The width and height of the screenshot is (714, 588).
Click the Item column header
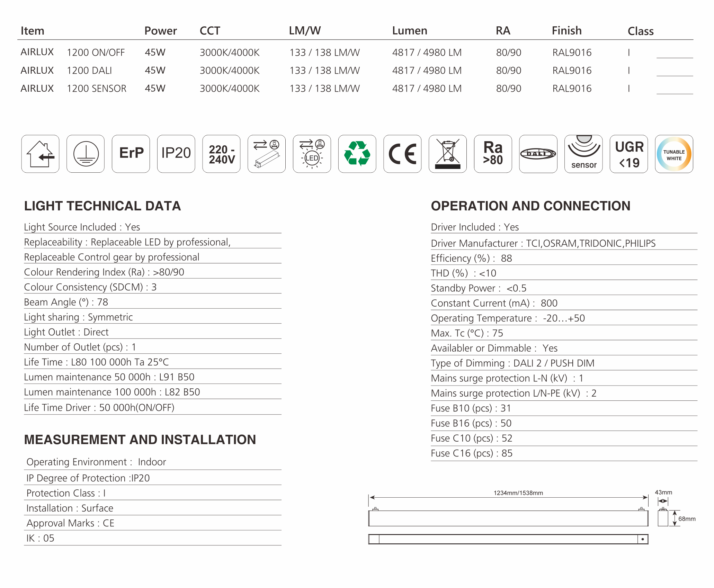32,31
